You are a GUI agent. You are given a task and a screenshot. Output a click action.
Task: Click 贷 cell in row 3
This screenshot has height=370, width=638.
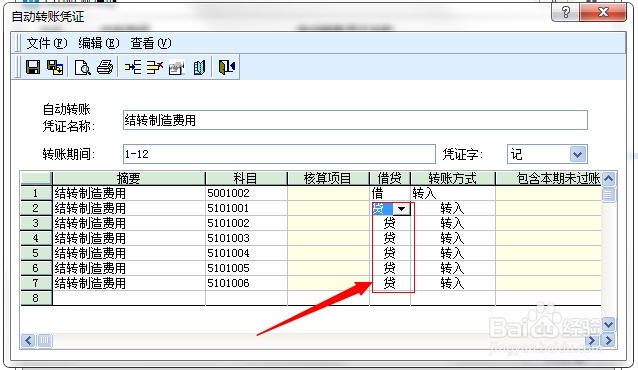click(390, 223)
